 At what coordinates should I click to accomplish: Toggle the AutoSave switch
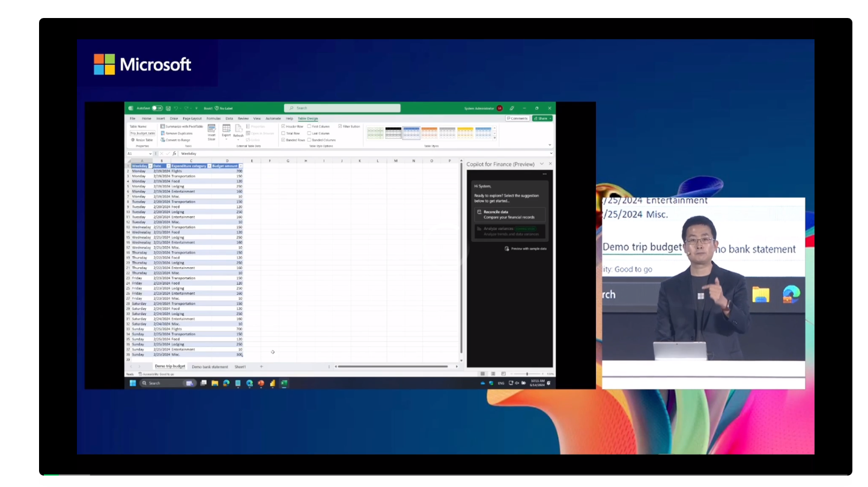click(x=157, y=108)
